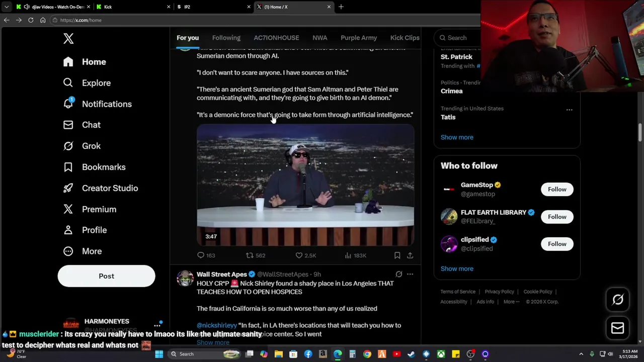Switch to the Kick Clips tab
Viewport: 644px width, 362px height.
pyautogui.click(x=405, y=38)
